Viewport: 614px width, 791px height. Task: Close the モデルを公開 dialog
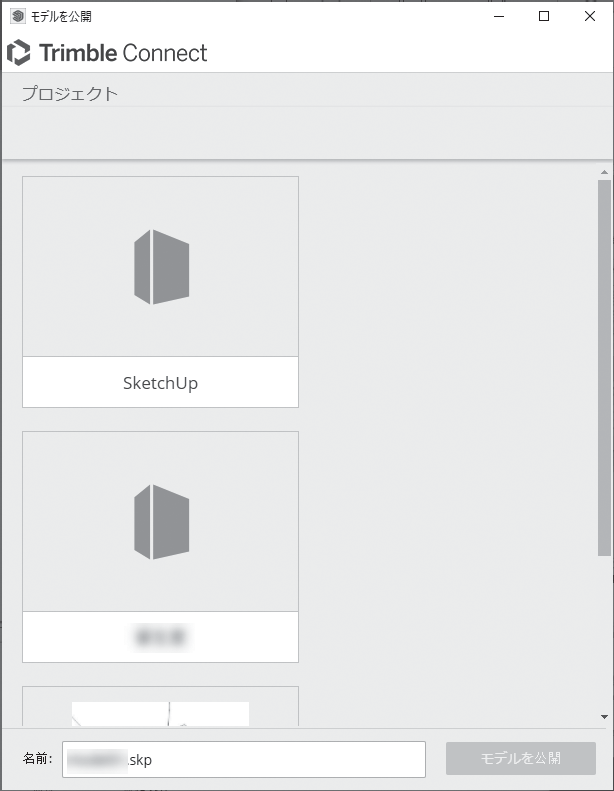(590, 16)
